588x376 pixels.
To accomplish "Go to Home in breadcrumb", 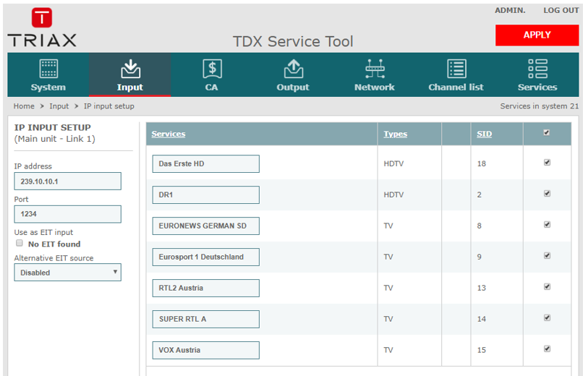I will pyautogui.click(x=24, y=106).
